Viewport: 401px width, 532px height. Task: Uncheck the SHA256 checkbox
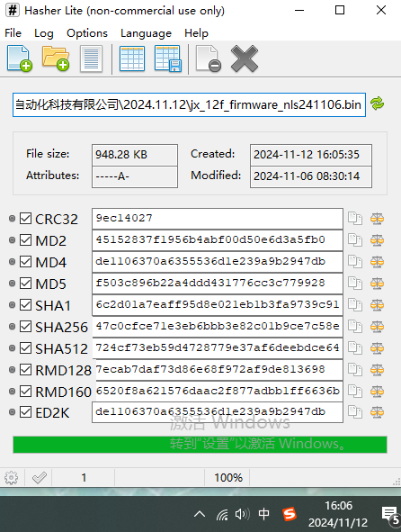(x=25, y=327)
